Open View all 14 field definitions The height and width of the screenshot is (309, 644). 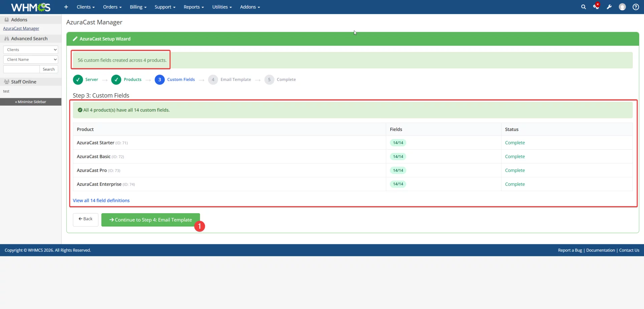point(101,200)
